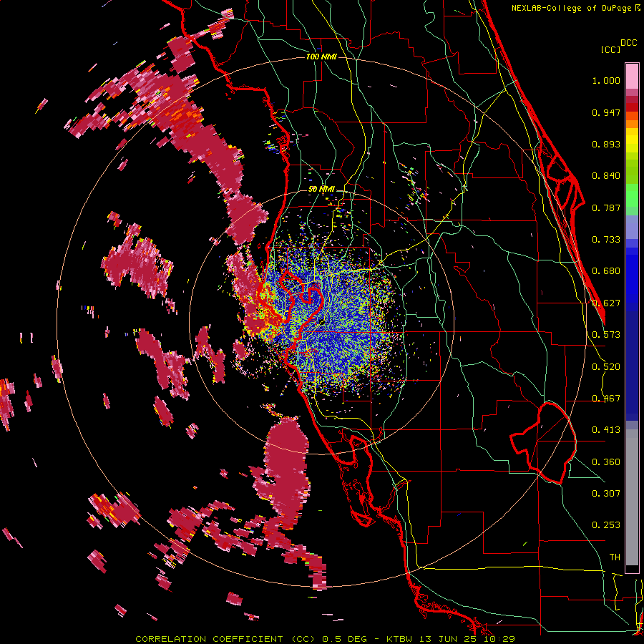Click the [CC] legend label
The image size is (644, 644).
pyautogui.click(x=611, y=49)
